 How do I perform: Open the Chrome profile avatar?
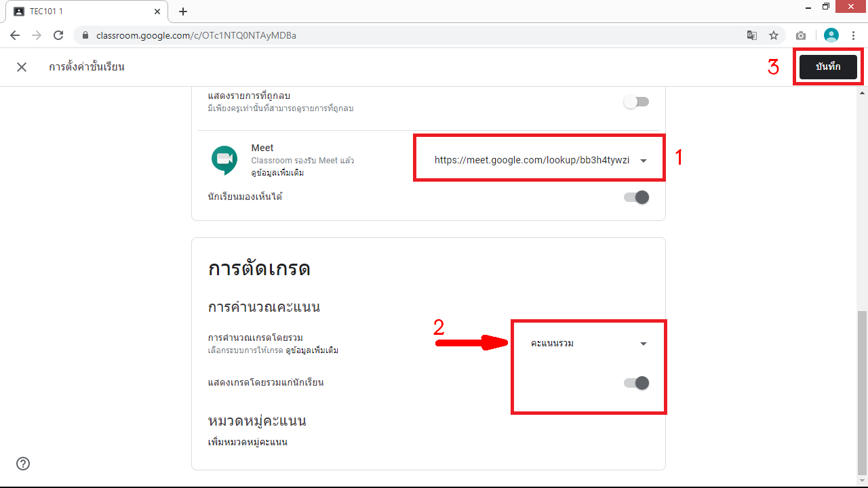831,35
